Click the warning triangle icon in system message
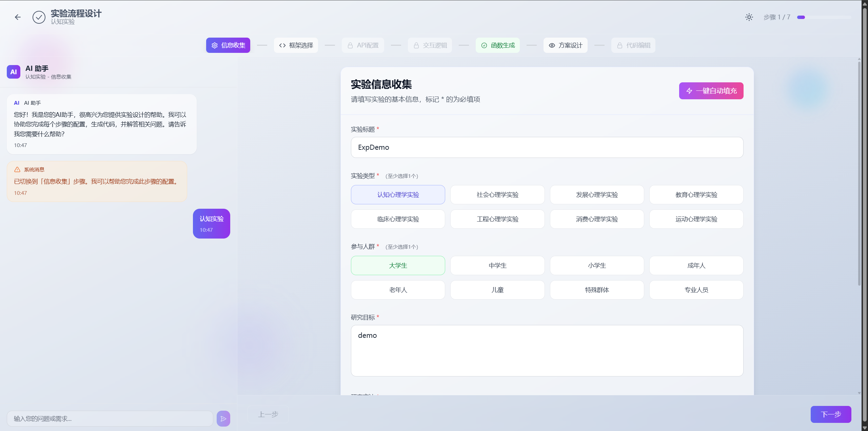This screenshot has width=868, height=431. (17, 169)
